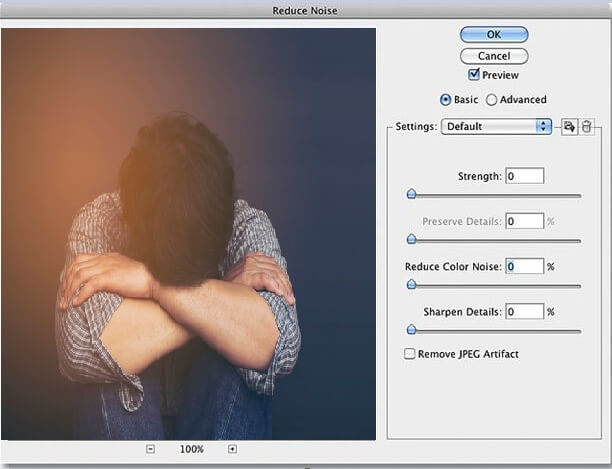The image size is (612, 469).
Task: Open the Settings Default dropdown
Action: click(496, 126)
